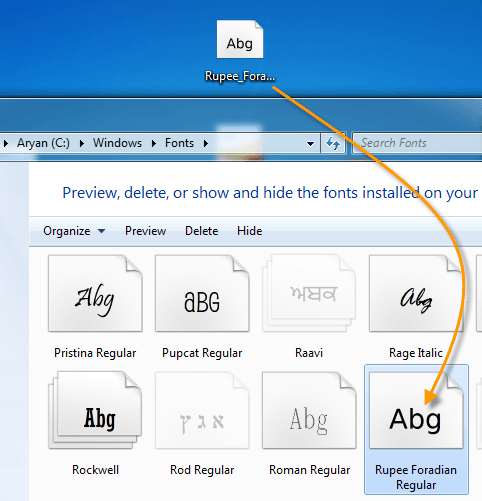Screen dimensions: 482x501
Task: Go to Windows folder in breadcrumb
Action: point(117,143)
